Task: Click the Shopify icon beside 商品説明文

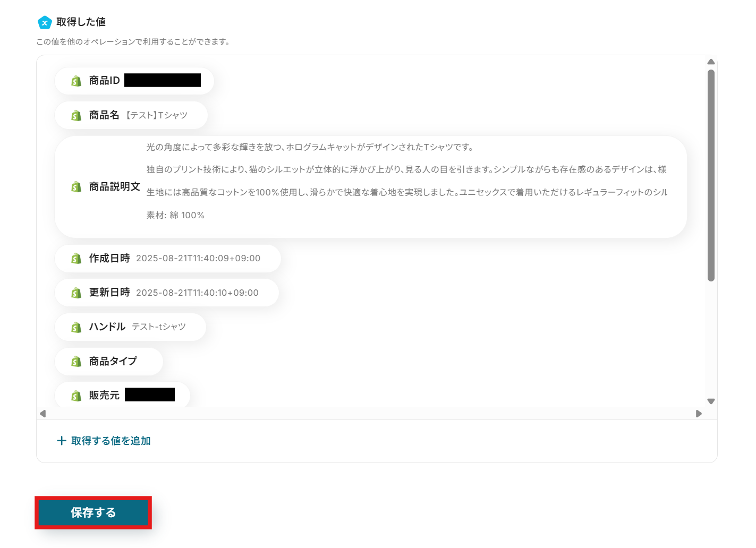Action: (77, 187)
